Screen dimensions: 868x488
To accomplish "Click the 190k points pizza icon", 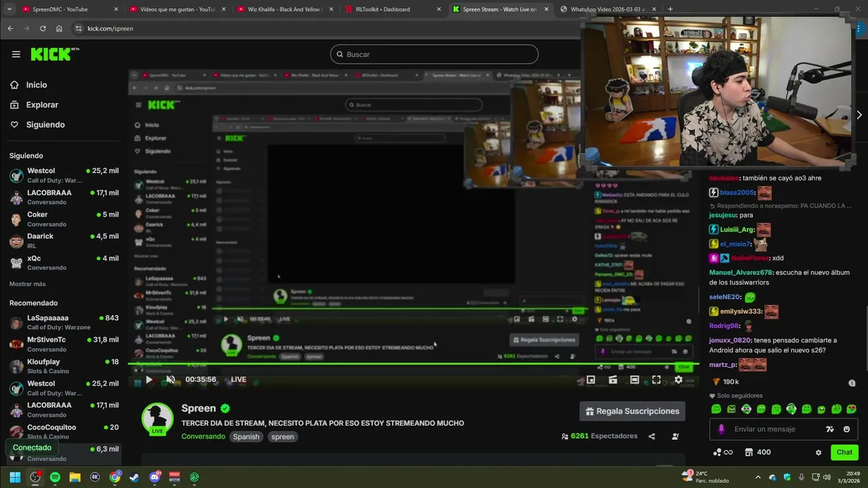I will coord(716,382).
